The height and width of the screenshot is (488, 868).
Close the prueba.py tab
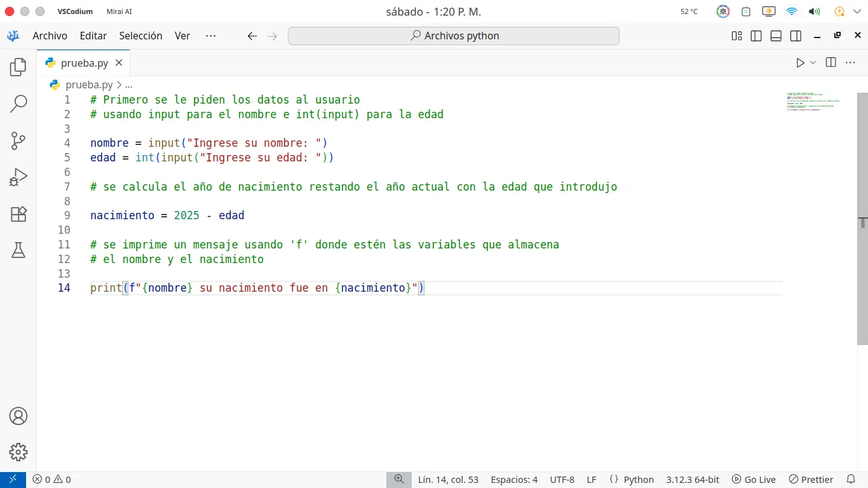[x=119, y=63]
